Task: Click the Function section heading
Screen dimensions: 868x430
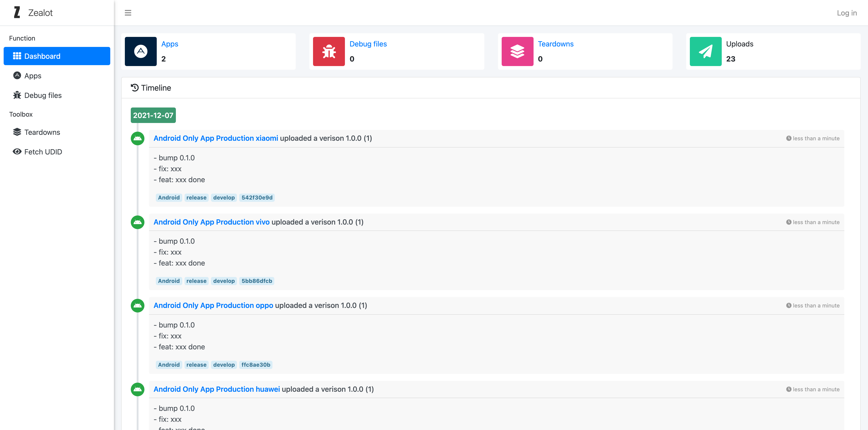Action: tap(22, 38)
